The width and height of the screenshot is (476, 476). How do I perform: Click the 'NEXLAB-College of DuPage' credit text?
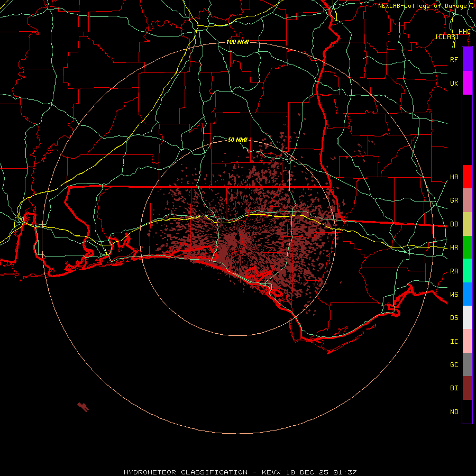[422, 6]
